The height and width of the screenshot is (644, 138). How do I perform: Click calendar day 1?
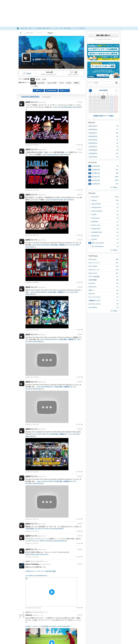(103, 97)
